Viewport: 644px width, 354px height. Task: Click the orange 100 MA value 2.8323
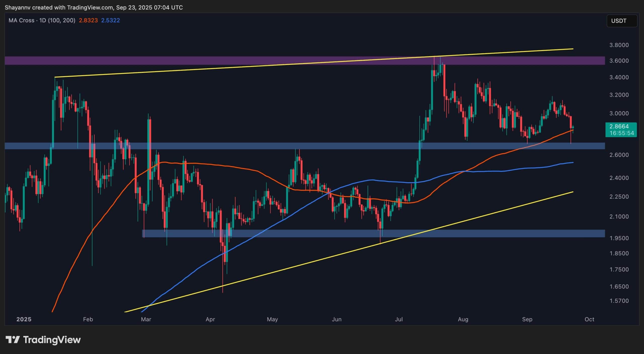[88, 20]
